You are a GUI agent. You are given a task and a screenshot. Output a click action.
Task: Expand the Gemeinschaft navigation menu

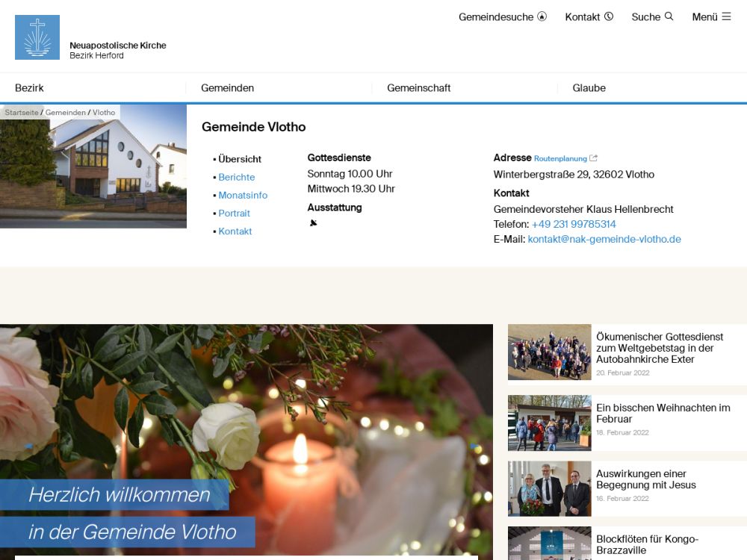point(418,88)
